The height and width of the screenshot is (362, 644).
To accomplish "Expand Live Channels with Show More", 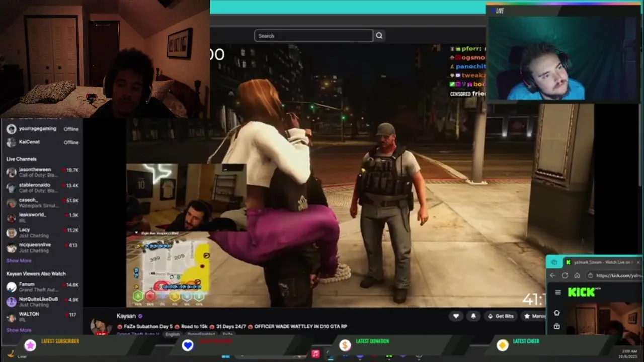I will tap(19, 261).
